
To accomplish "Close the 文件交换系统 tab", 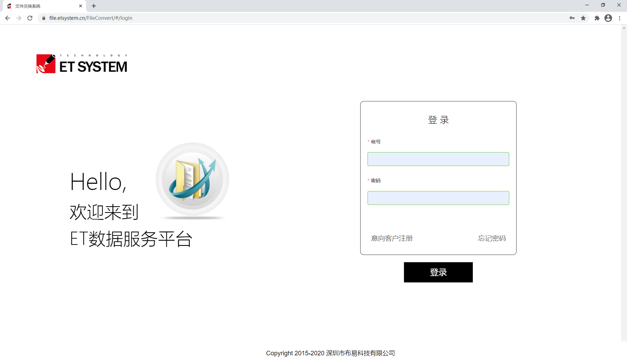I will tap(81, 6).
